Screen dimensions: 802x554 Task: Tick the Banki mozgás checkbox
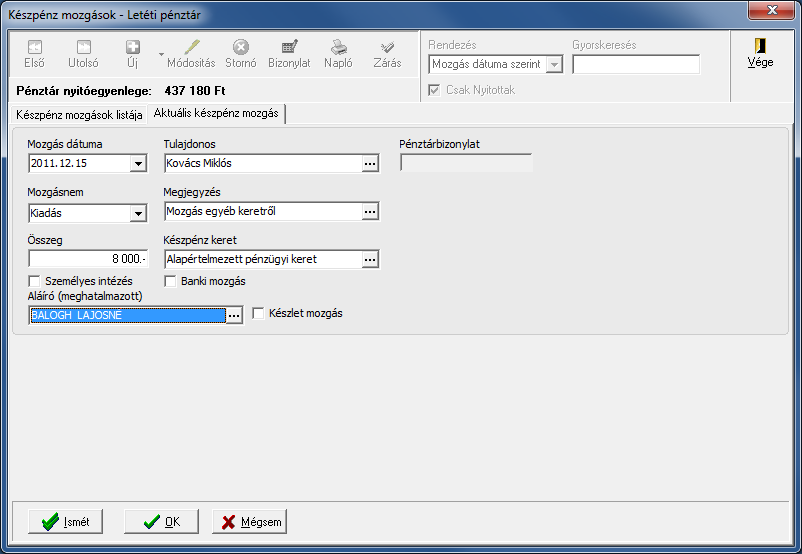coord(170,281)
